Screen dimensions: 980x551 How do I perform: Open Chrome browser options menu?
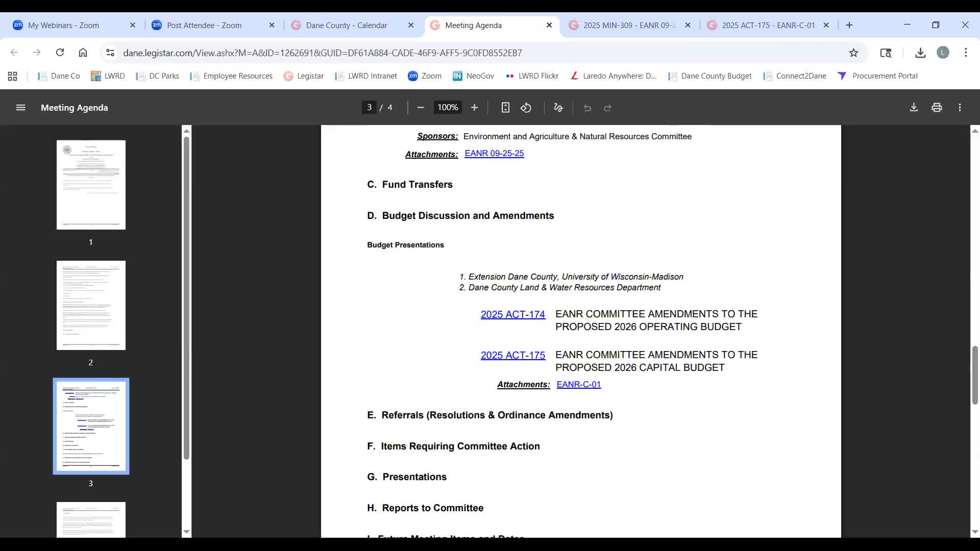pyautogui.click(x=966, y=53)
